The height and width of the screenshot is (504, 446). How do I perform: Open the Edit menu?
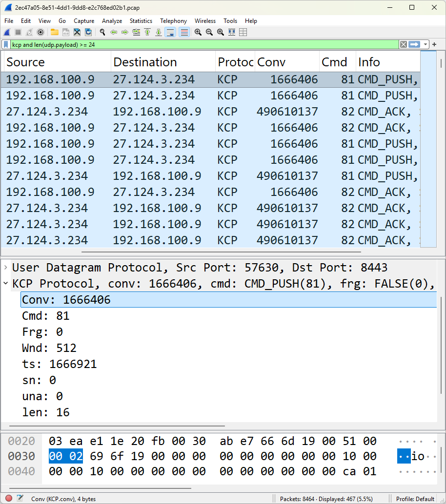pos(26,21)
